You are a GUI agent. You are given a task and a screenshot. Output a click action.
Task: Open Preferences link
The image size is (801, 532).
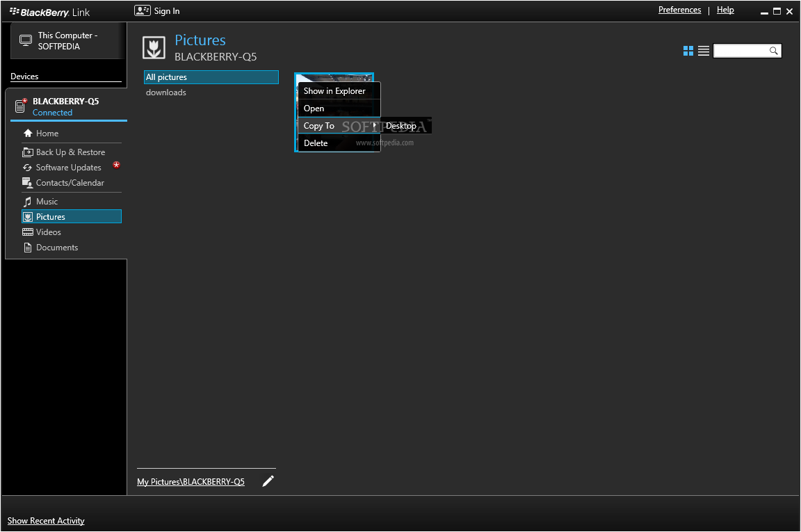(x=679, y=10)
